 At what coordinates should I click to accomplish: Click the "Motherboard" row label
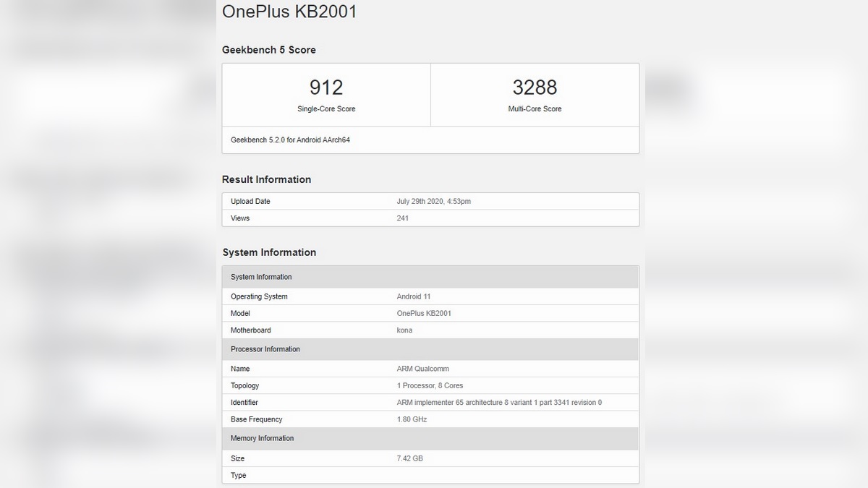tap(251, 330)
